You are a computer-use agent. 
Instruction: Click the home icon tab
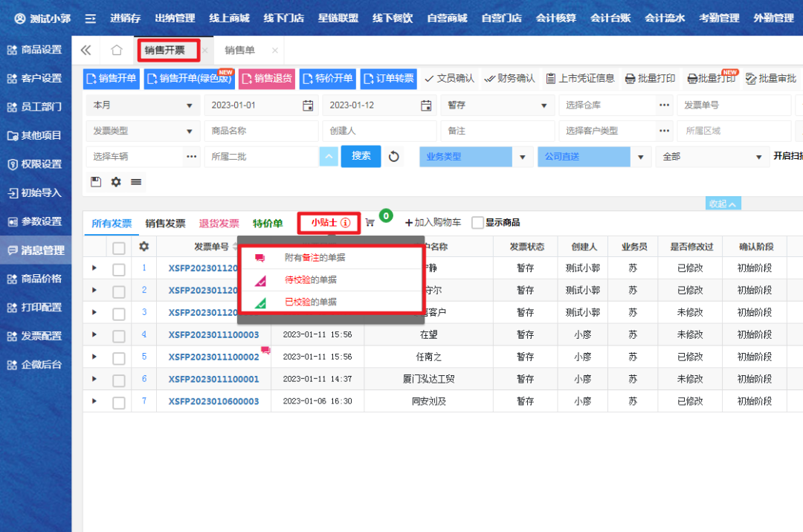point(116,51)
